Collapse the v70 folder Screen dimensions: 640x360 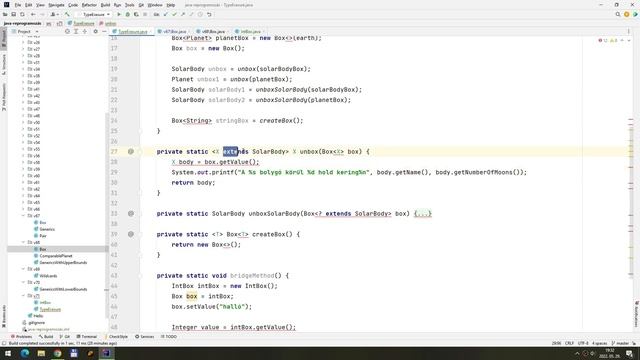tap(23, 282)
